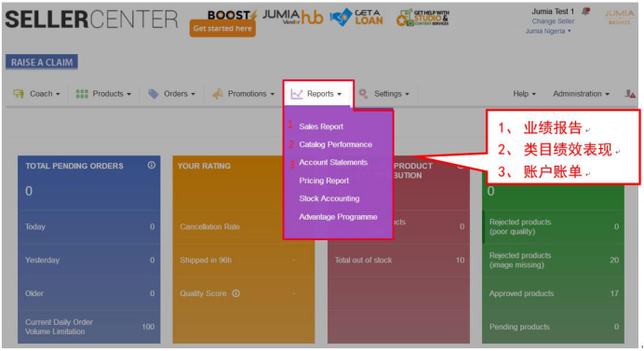Image resolution: width=644 pixels, height=351 pixels.
Task: Select Stock Accounting from the menu
Action: pyautogui.click(x=329, y=198)
